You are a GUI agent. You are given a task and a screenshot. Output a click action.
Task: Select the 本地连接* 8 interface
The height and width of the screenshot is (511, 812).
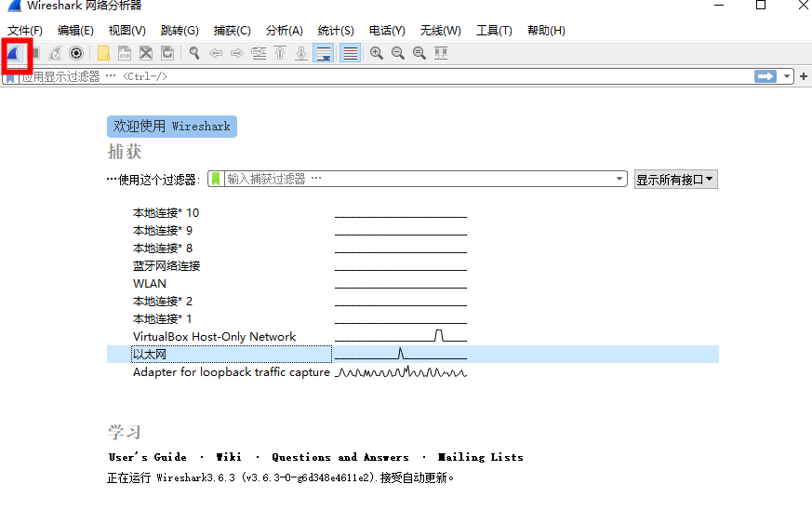(163, 249)
